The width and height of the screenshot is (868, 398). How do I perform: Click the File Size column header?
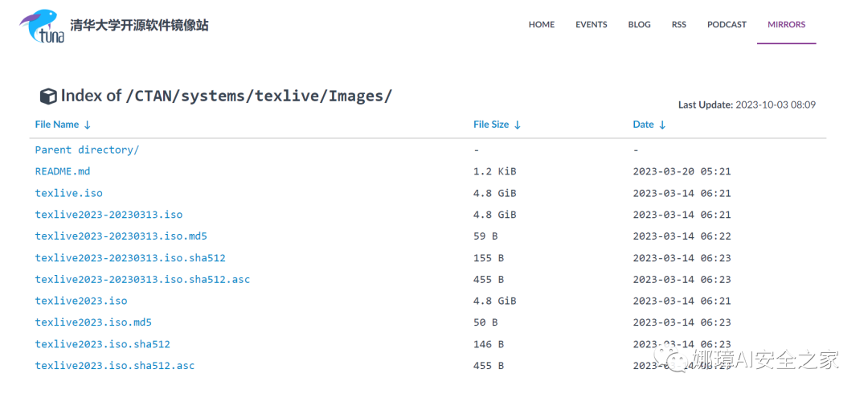[491, 125]
